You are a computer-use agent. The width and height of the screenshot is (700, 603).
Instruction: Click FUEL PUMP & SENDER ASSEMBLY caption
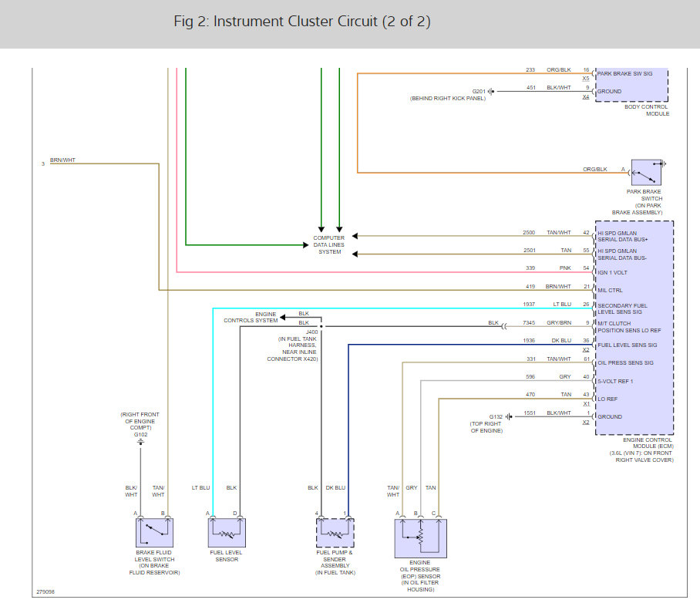pyautogui.click(x=335, y=562)
